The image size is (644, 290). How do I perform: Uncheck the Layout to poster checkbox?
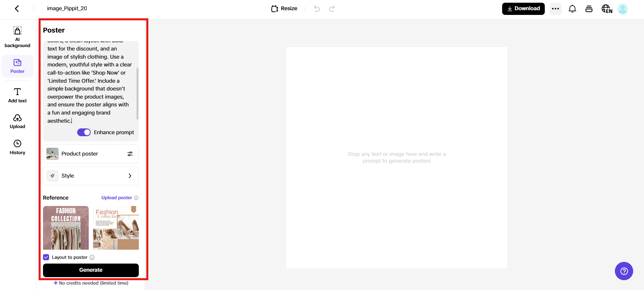pos(46,257)
